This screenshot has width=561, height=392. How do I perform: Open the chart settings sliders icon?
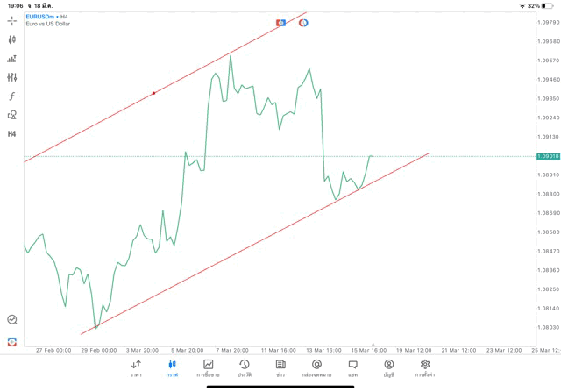pos(12,77)
